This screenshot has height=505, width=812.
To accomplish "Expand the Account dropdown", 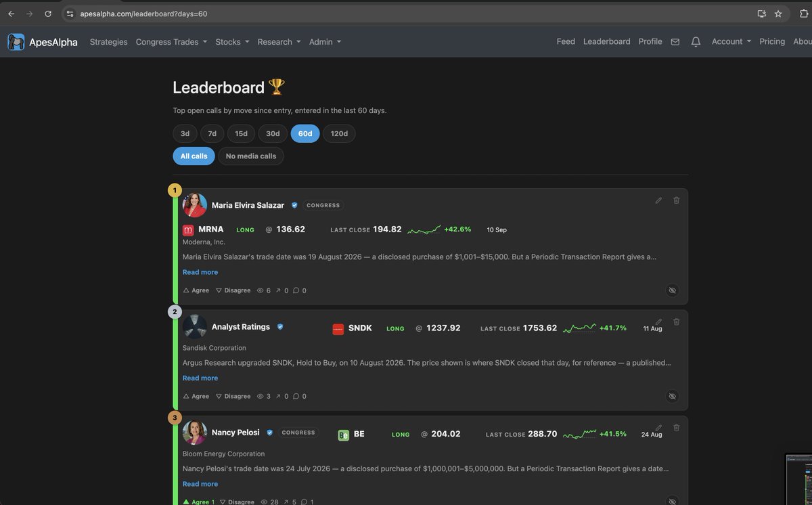I will (731, 42).
